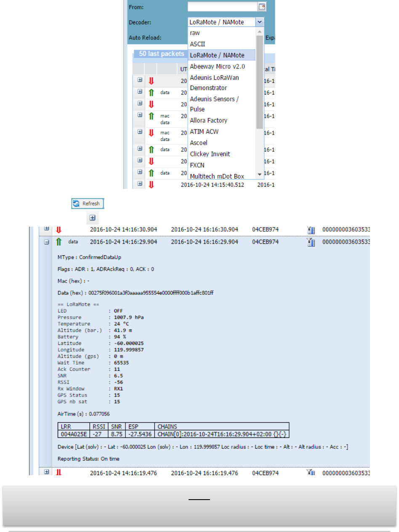Click local time 2016-10-24 16:16:19.476

[205, 473]
